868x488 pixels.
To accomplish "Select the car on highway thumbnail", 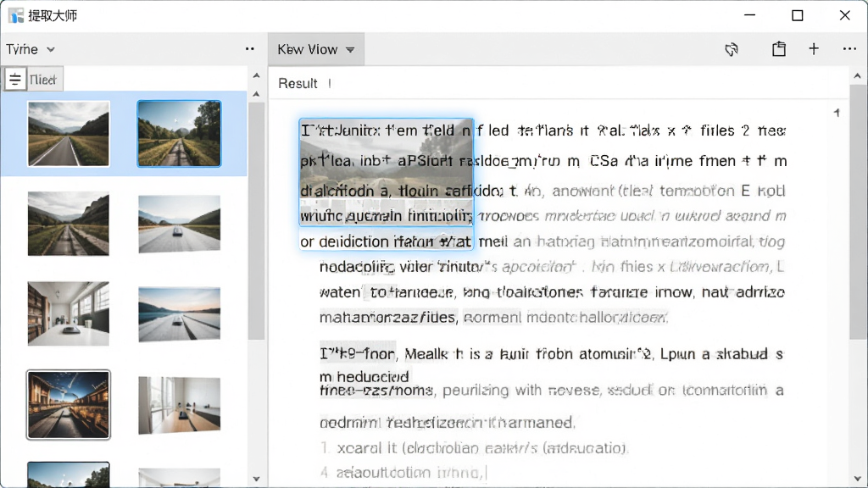I will [180, 224].
